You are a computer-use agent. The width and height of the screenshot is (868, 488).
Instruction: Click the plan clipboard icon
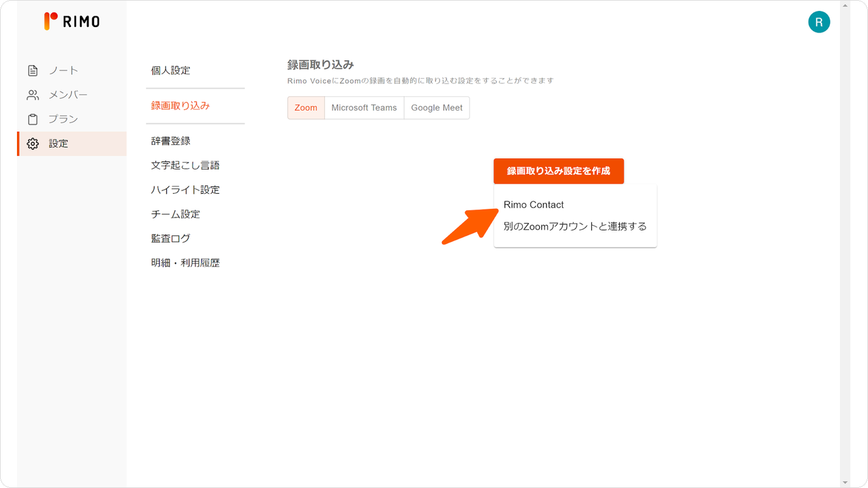(33, 119)
